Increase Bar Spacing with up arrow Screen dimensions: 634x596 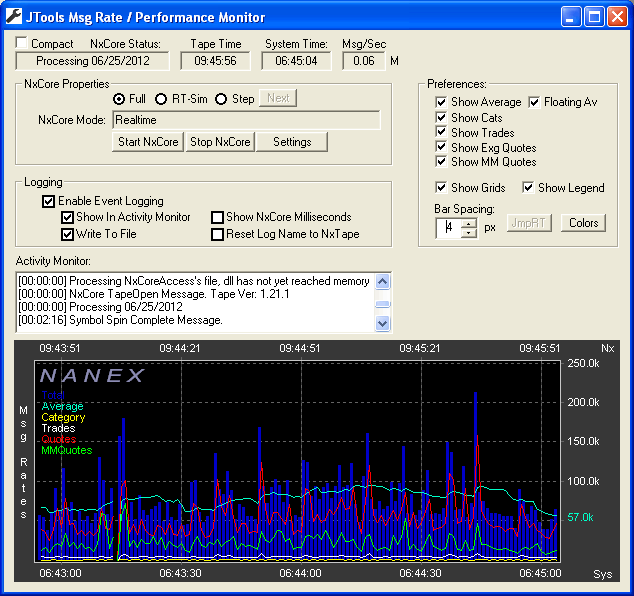pos(469,224)
